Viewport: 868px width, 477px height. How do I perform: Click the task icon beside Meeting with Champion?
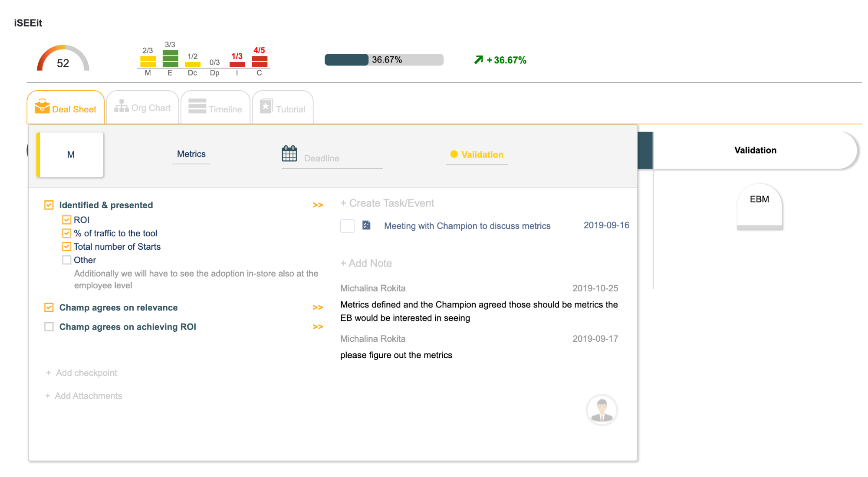366,225
